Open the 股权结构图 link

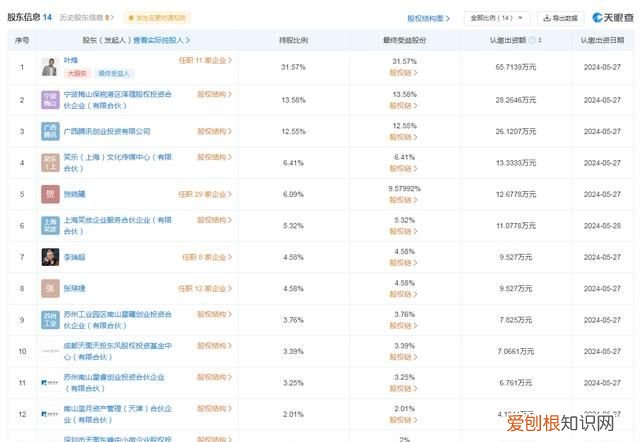pyautogui.click(x=428, y=18)
